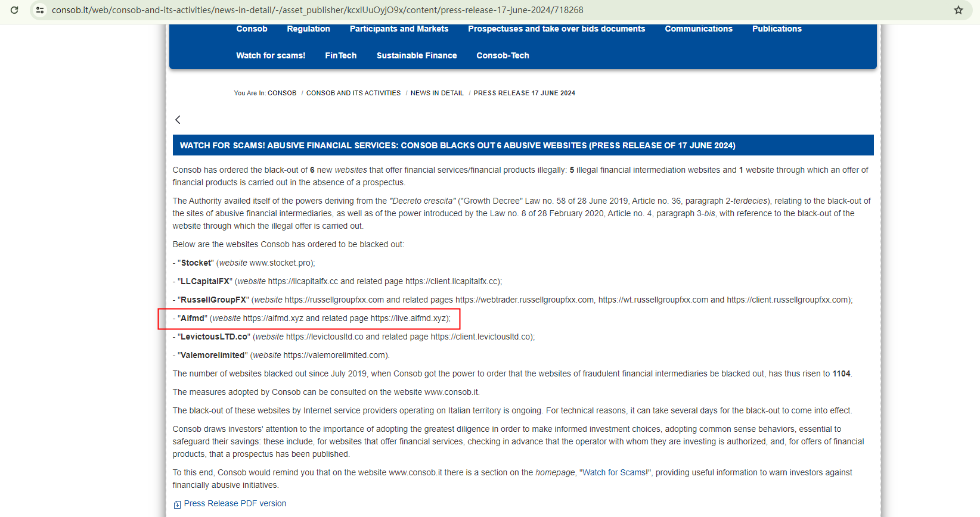The height and width of the screenshot is (517, 980).
Task: Click the CONSOB breadcrumb link
Action: click(x=282, y=93)
